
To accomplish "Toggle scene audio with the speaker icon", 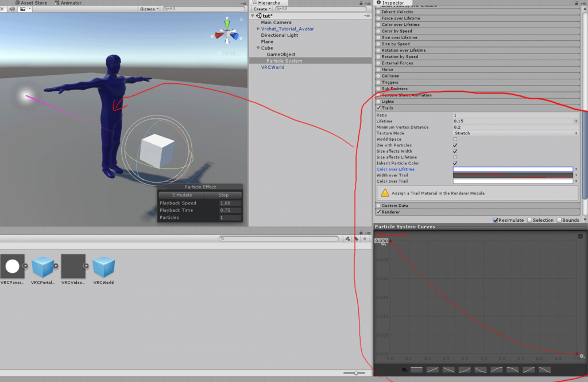I will [x=12, y=9].
